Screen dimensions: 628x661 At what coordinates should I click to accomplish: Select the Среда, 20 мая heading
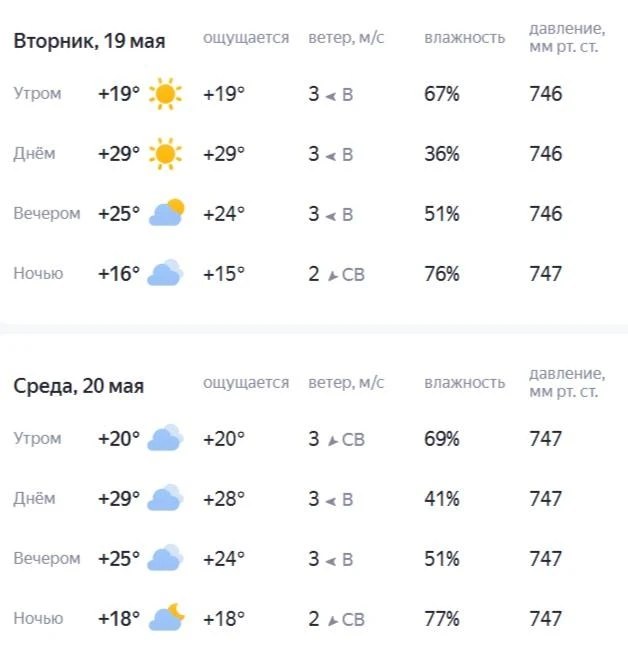[79, 386]
